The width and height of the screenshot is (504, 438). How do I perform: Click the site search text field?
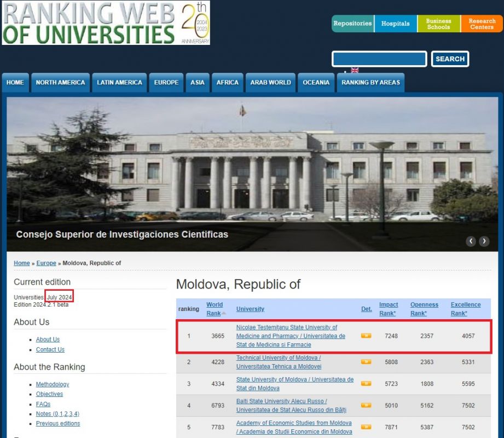[x=379, y=59]
